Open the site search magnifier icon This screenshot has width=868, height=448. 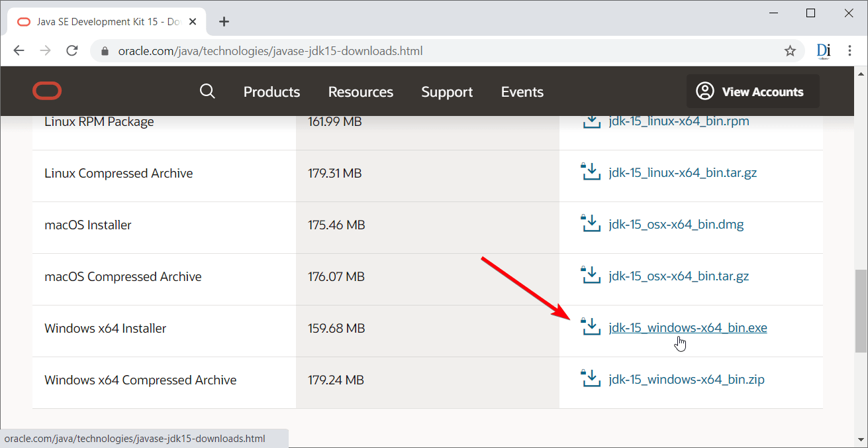[207, 91]
